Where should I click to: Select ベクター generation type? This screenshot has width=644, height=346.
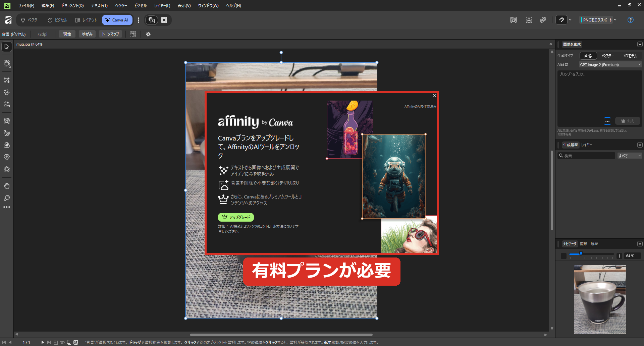(x=607, y=56)
